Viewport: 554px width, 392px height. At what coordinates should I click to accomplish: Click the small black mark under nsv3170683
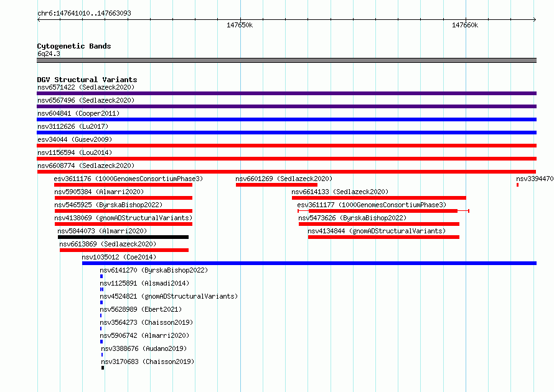click(x=103, y=368)
